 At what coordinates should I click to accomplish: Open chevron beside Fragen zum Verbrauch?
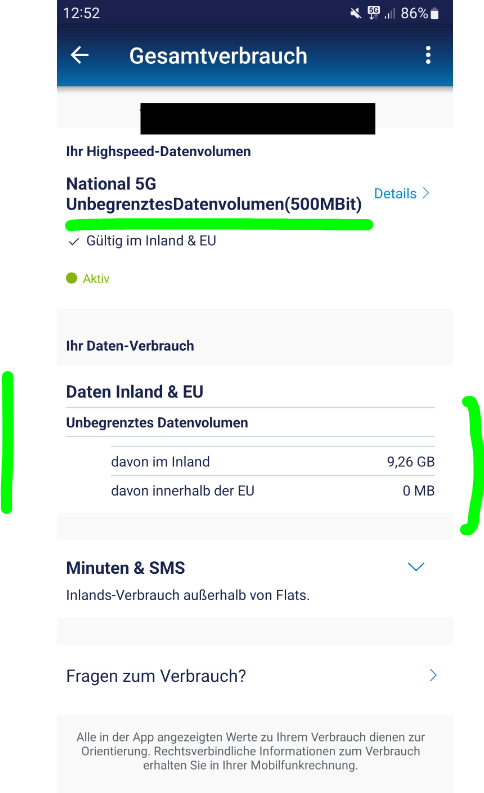point(433,675)
